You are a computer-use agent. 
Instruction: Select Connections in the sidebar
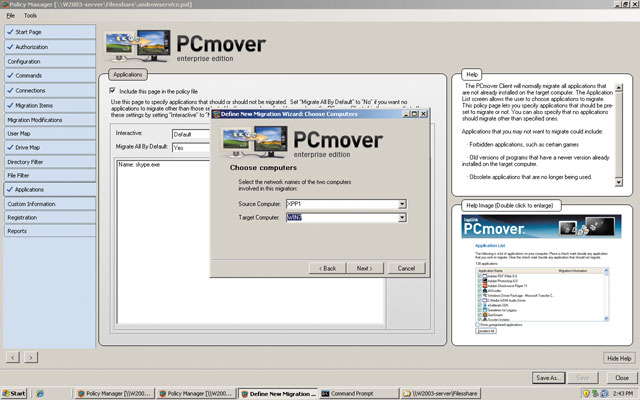[50, 91]
